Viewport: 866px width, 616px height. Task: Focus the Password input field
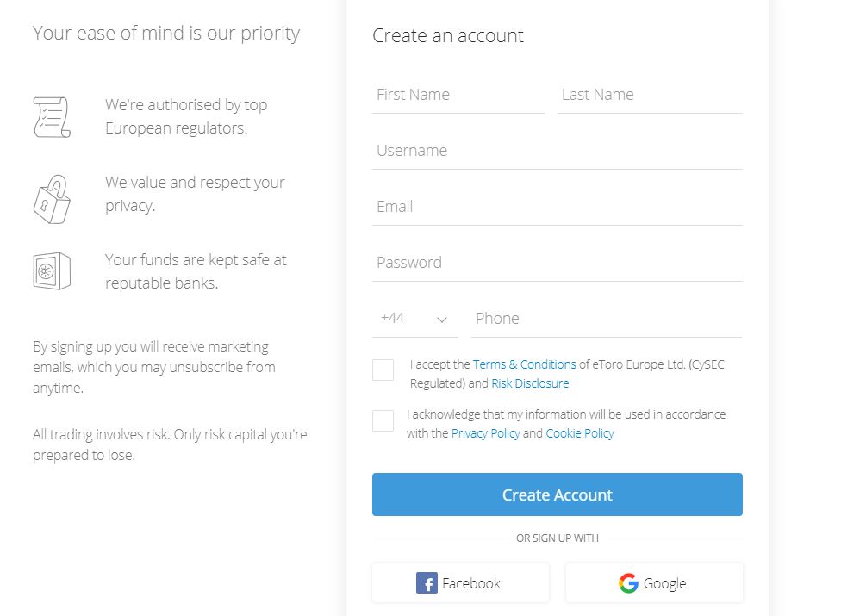[557, 263]
